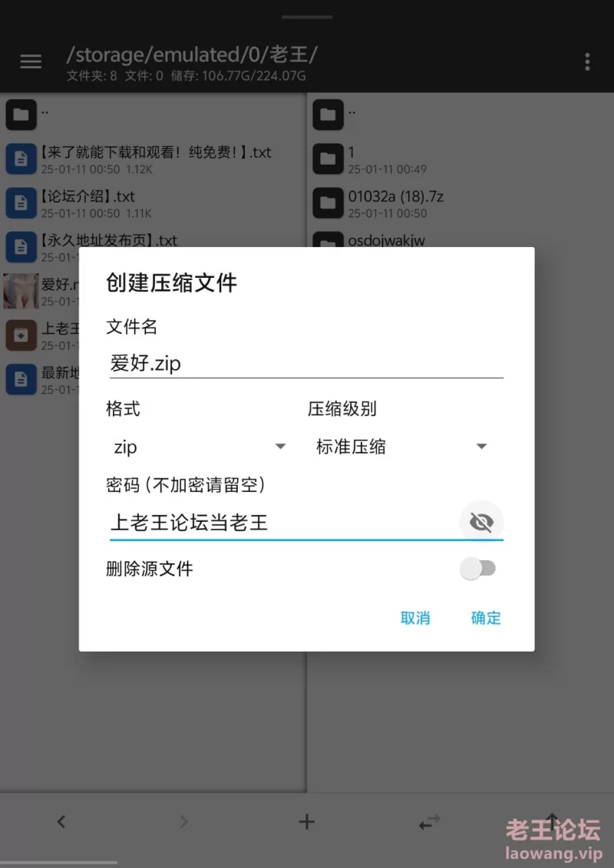The height and width of the screenshot is (868, 614).
Task: Expand the zip format dropdown
Action: (198, 447)
